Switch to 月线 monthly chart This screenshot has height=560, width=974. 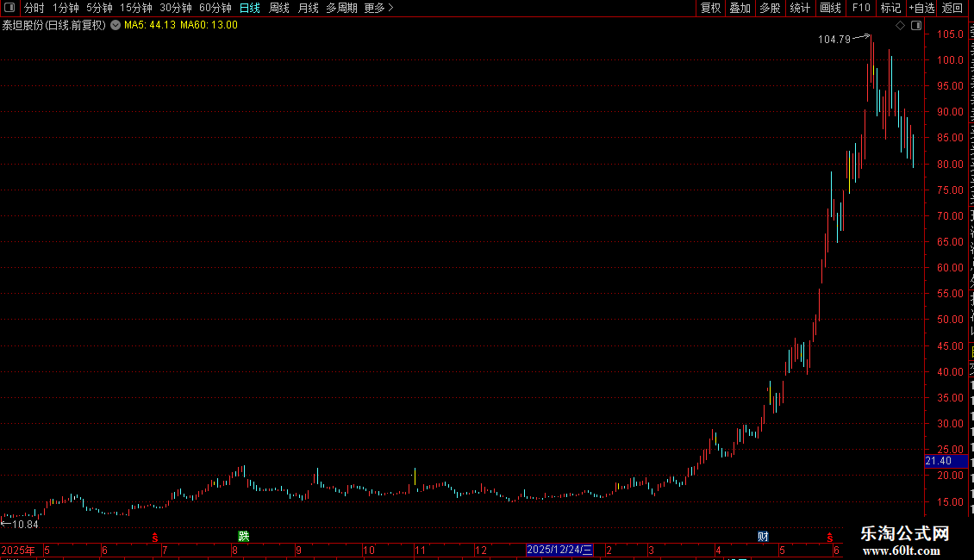coord(308,8)
